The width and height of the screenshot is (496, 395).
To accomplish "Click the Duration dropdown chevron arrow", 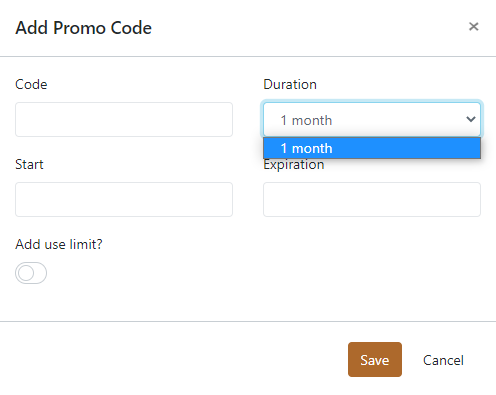I will pos(471,119).
